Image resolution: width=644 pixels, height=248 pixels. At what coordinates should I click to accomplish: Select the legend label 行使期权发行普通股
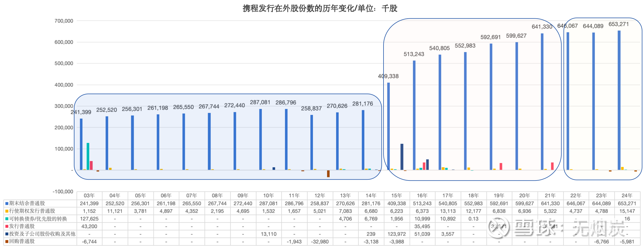(32, 211)
